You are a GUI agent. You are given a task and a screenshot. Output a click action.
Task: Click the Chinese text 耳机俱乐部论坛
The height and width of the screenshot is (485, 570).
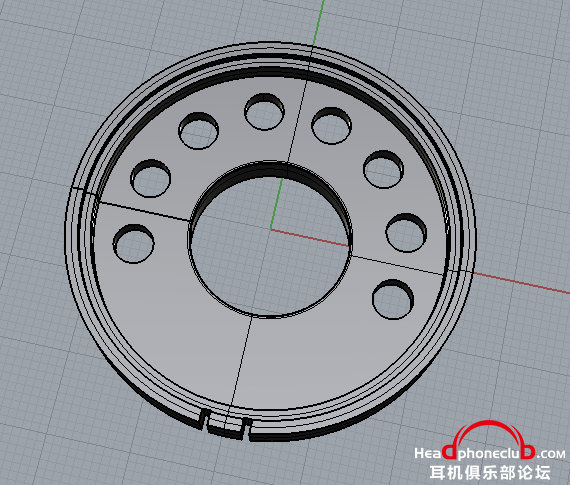point(490,473)
